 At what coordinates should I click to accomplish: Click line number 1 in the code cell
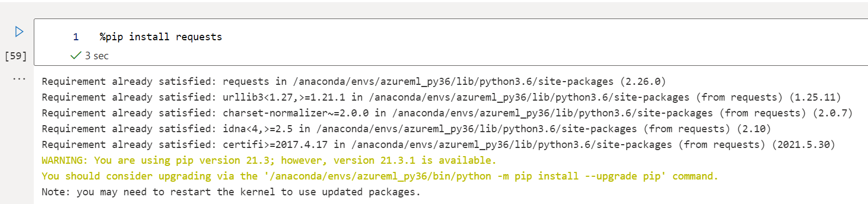tap(76, 36)
